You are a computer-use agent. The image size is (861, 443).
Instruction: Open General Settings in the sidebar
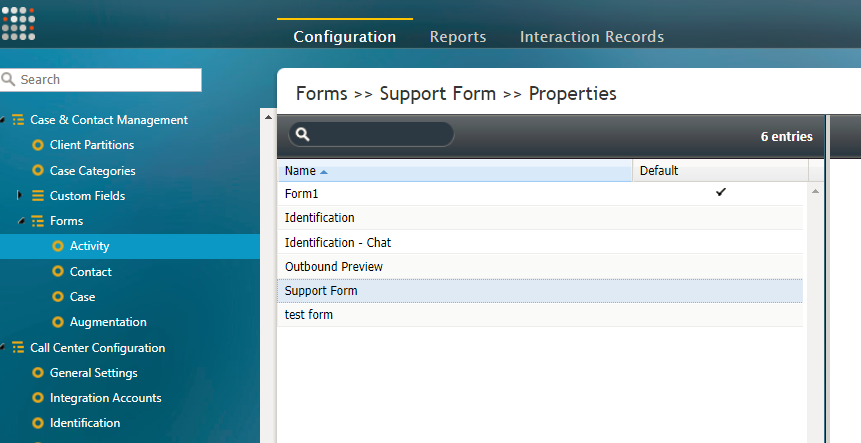[94, 373]
